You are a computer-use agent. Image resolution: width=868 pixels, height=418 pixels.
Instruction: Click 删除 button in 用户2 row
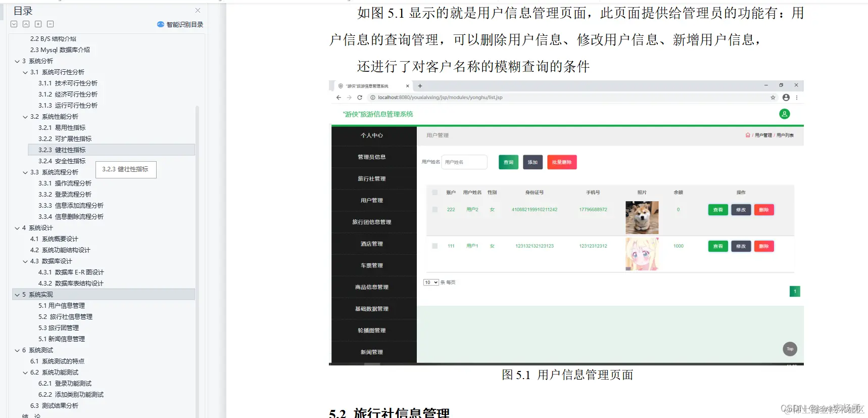point(764,210)
